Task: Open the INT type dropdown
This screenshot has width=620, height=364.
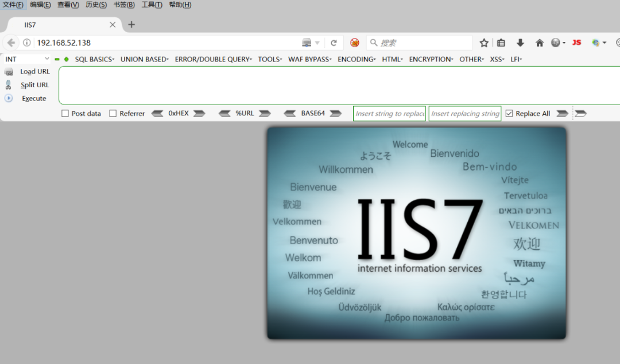Action: coord(27,59)
